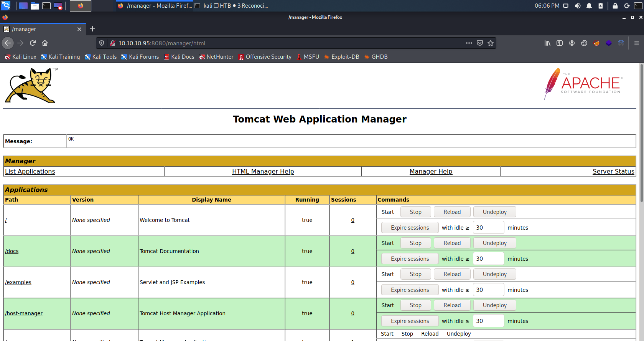Expire sessions for Welcome to Tomcat
Image resolution: width=644 pixels, height=341 pixels.
[x=410, y=228]
